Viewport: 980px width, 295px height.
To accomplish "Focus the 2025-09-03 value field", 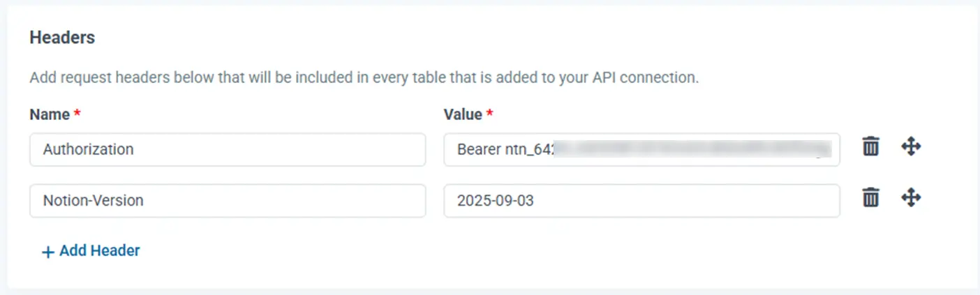I will (x=641, y=201).
